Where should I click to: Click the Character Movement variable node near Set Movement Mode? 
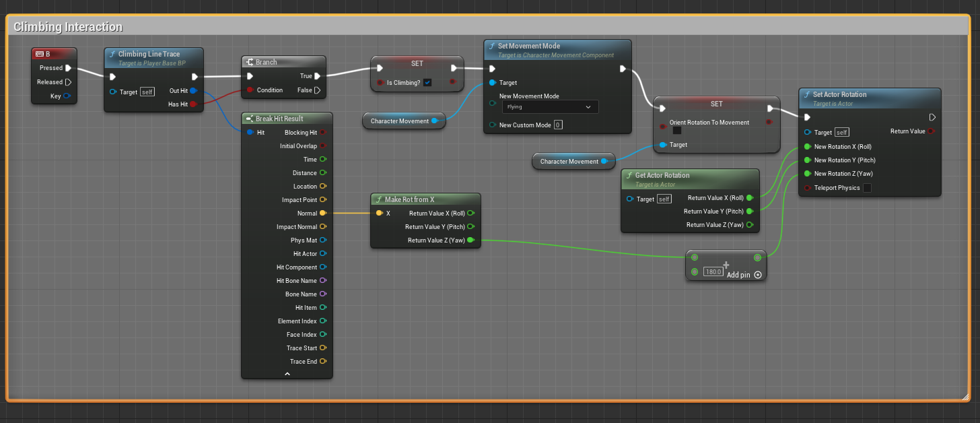coord(399,121)
